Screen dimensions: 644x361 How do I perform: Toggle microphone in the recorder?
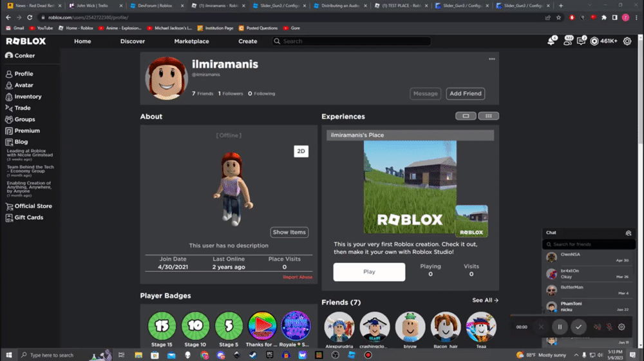pos(609,327)
